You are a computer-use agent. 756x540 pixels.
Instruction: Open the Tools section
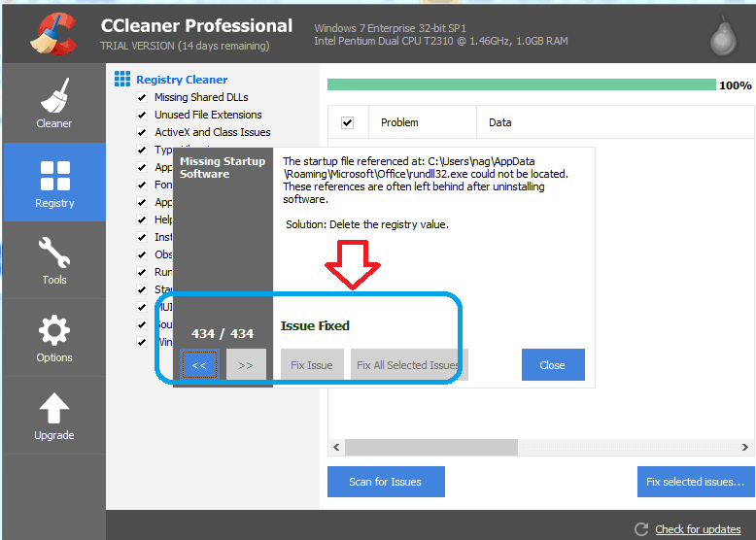pyautogui.click(x=54, y=260)
